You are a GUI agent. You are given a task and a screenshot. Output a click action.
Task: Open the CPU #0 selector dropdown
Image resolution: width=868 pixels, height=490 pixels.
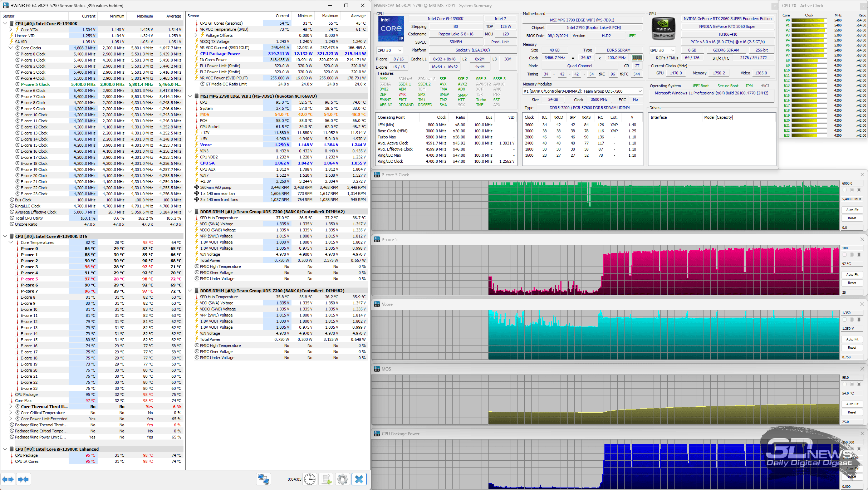(x=390, y=50)
